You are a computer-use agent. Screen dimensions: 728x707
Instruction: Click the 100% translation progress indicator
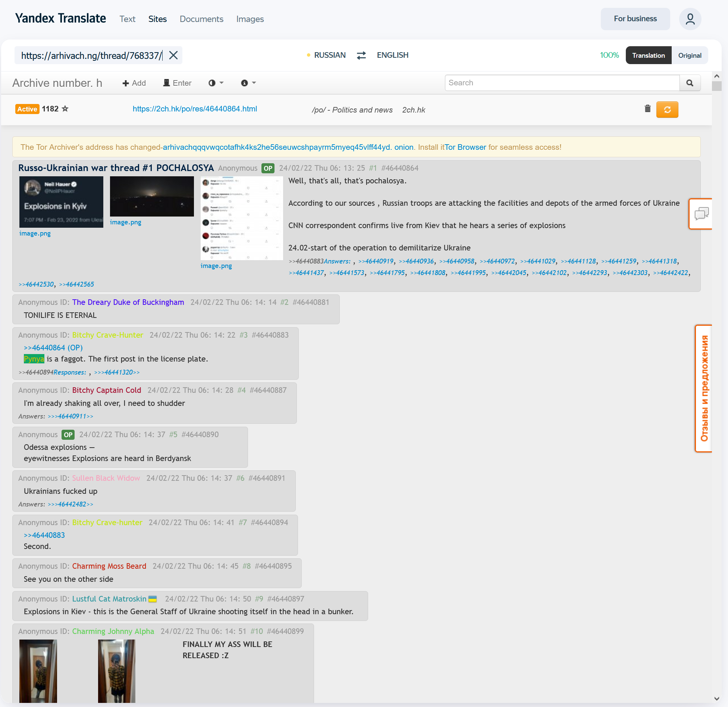point(609,55)
